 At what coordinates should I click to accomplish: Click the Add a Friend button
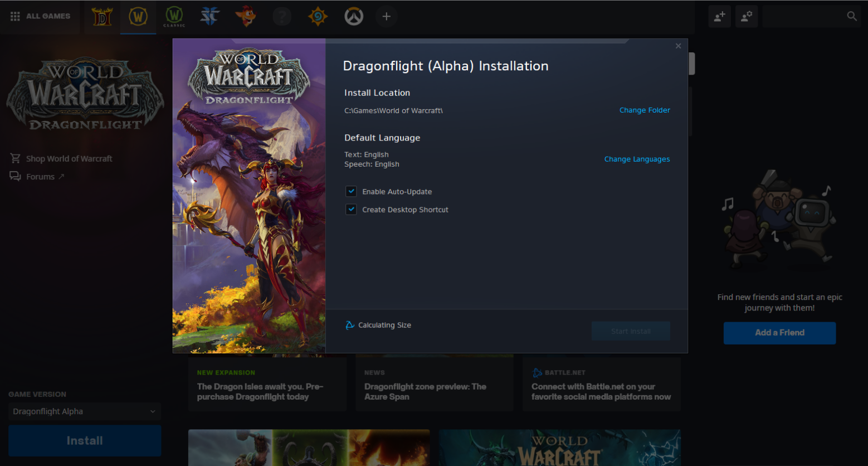[779, 333]
